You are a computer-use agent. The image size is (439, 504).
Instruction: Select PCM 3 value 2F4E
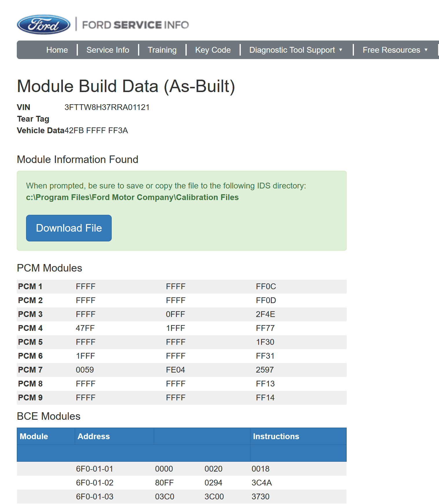click(x=265, y=314)
